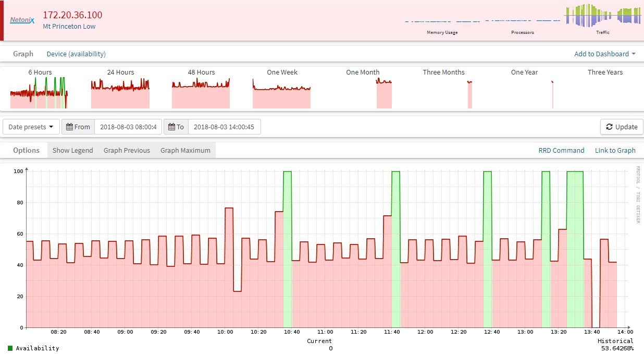Click the Netonix logo icon
Image resolution: width=644 pixels, height=354 pixels.
[x=22, y=20]
